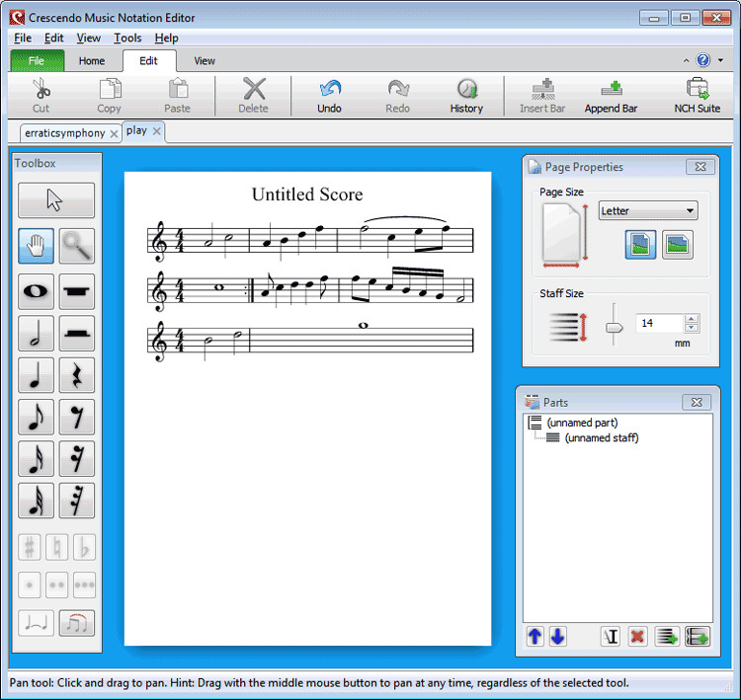Select the eighth note tool
Screen dimensions: 741x700
36,417
